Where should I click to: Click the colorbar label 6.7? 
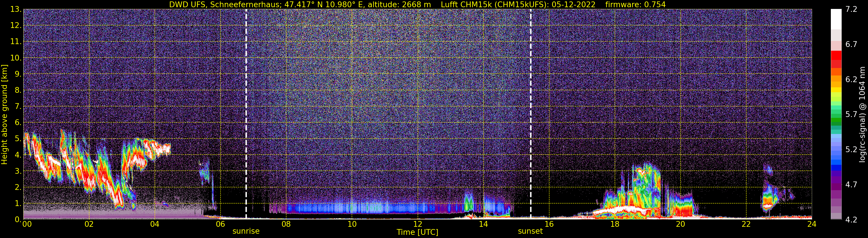[852, 44]
